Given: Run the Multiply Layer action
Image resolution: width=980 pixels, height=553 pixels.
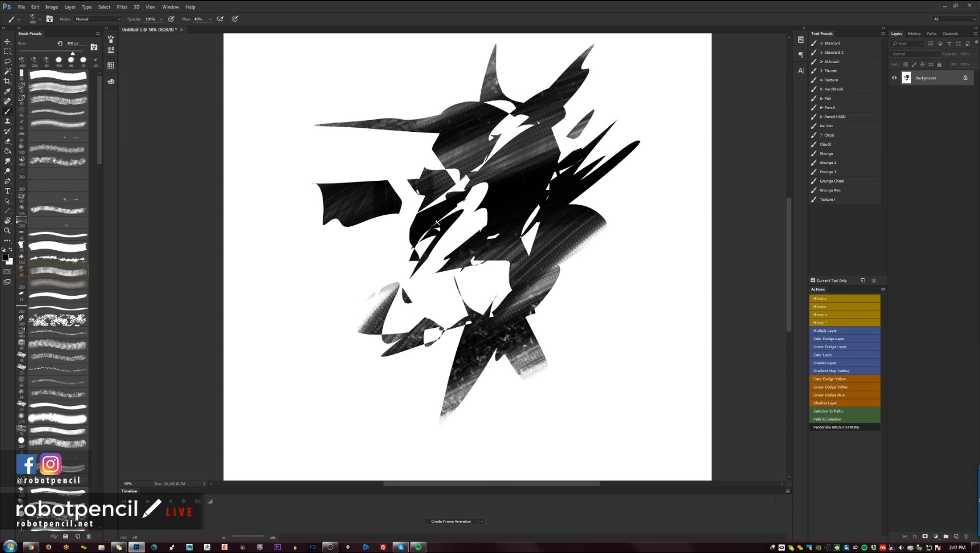Looking at the screenshot, I should click(x=844, y=331).
